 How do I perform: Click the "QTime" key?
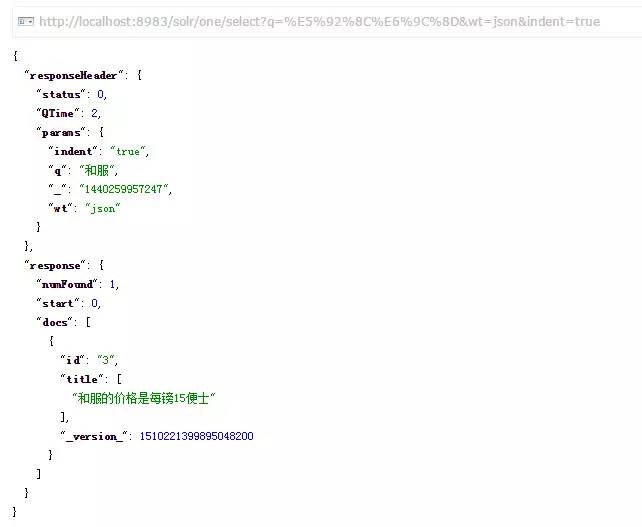tap(58, 113)
